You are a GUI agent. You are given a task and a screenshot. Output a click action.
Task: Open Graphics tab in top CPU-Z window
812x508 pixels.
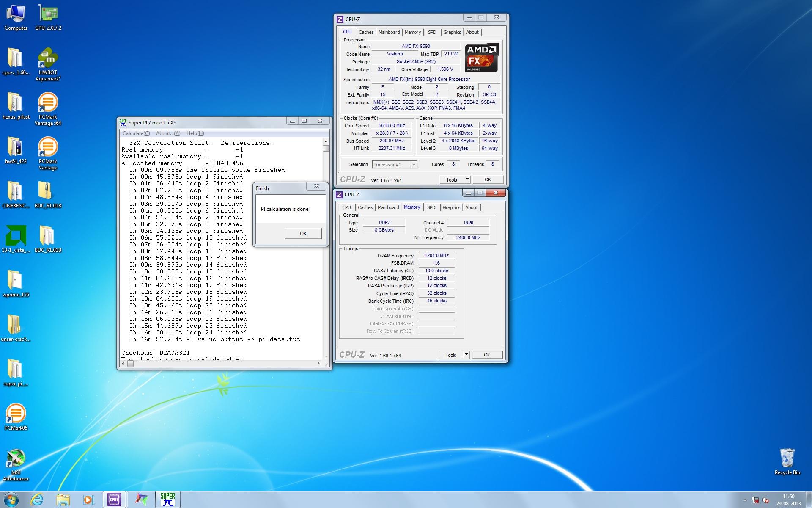pyautogui.click(x=452, y=32)
